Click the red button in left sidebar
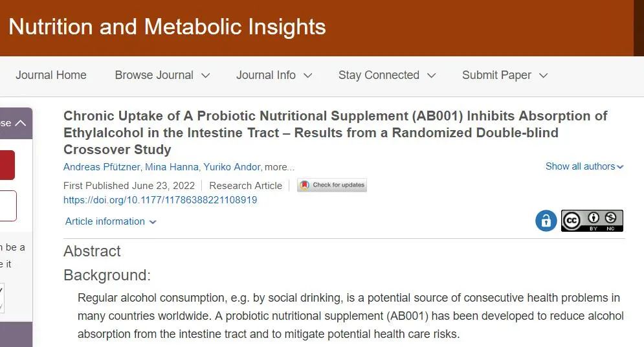644x347 pixels. pos(6,165)
